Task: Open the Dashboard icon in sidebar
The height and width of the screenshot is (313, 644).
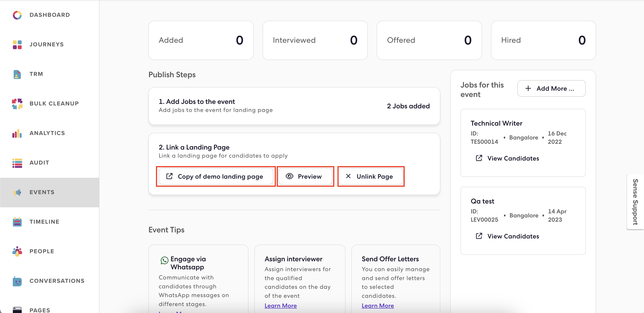Action: (x=17, y=15)
